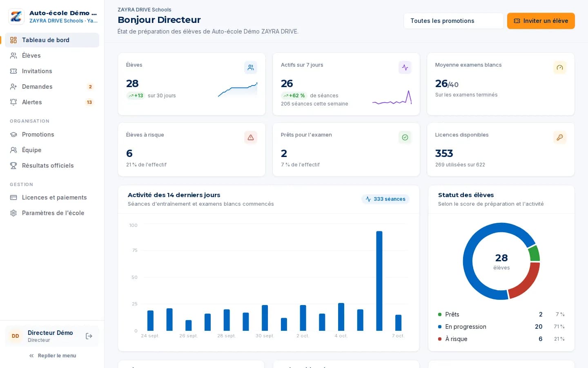The height and width of the screenshot is (368, 588).
Task: Click the En progression legend row
Action: click(501, 327)
